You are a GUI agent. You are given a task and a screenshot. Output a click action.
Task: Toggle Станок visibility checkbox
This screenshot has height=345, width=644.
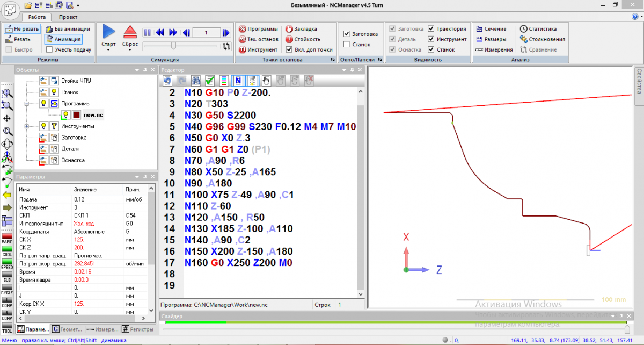431,49
